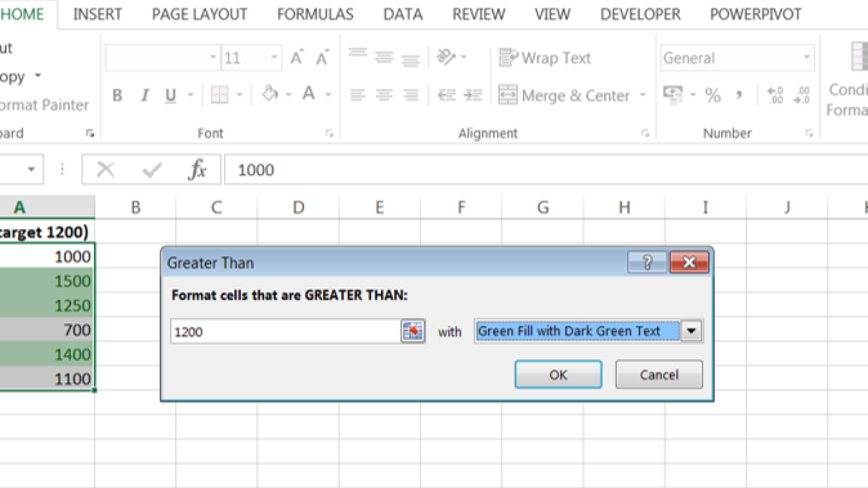Toggle Bold formatting in Font group
868x488 pixels.
click(117, 95)
